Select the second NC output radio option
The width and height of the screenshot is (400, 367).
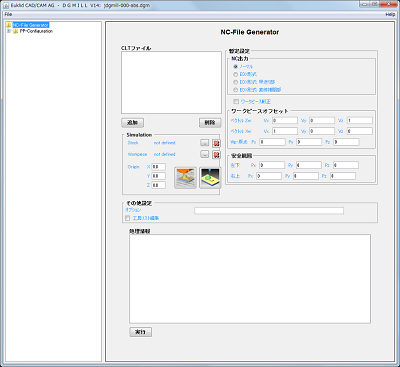click(235, 74)
